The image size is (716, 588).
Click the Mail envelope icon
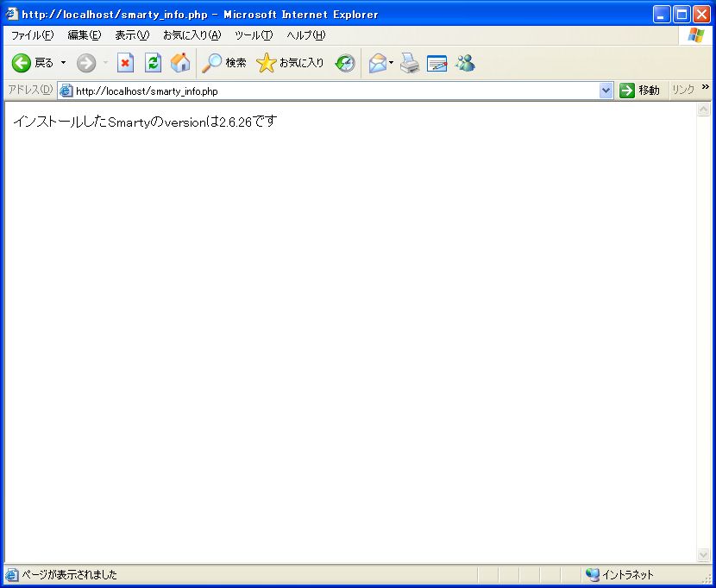(x=378, y=63)
